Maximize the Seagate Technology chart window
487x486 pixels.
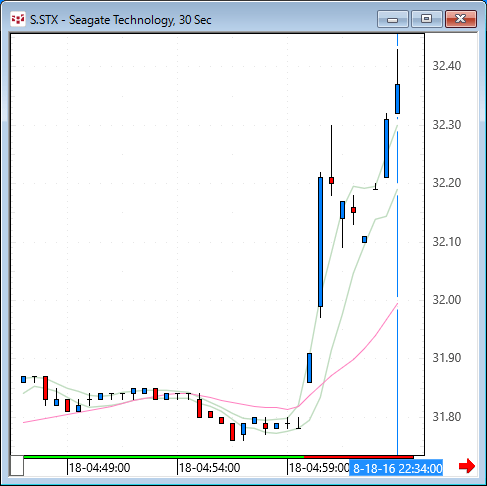click(x=427, y=19)
